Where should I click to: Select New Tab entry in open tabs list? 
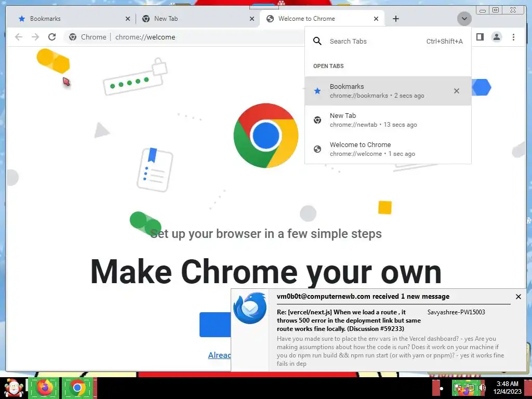click(x=388, y=120)
